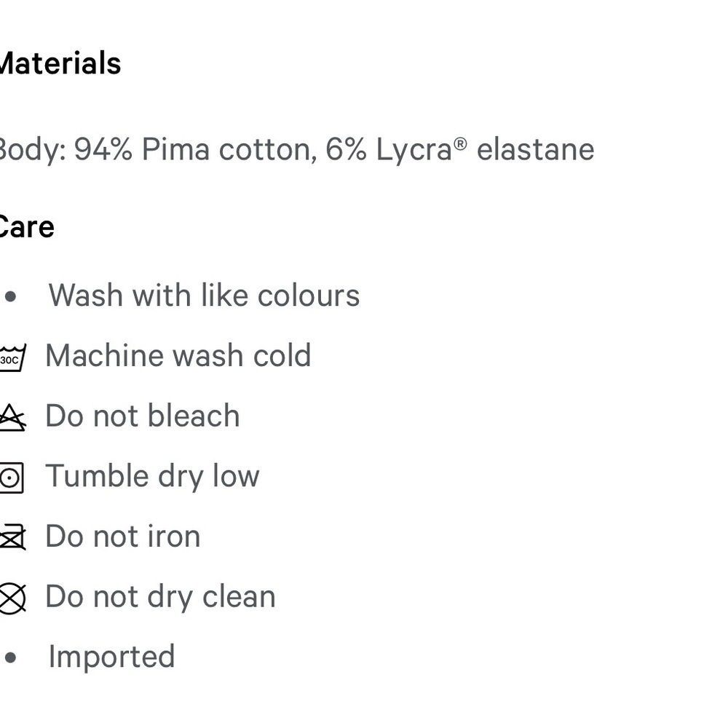Image resolution: width=728 pixels, height=728 pixels.
Task: Click the Do not iron text
Action: 123,537
